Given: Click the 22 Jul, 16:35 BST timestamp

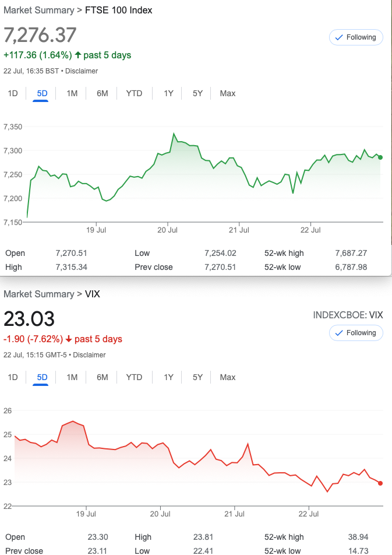Looking at the screenshot, I should [31, 71].
